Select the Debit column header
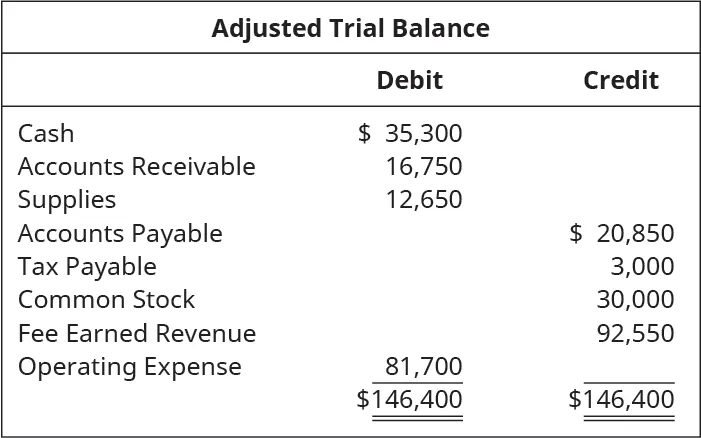701x438 pixels. pos(409,80)
